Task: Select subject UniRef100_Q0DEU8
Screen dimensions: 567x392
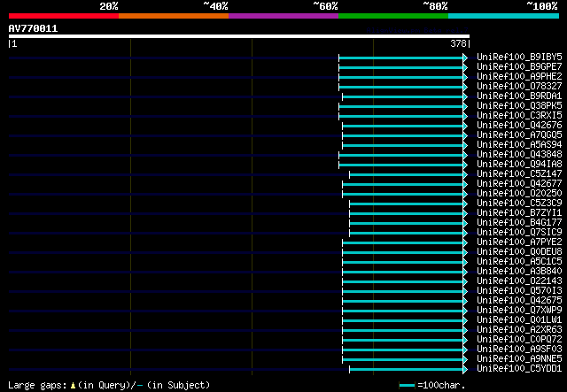Action: click(x=519, y=252)
